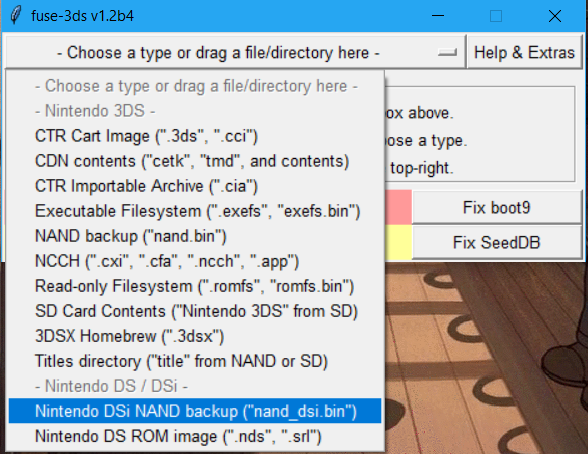588x454 pixels.
Task: Select CTR Cart Image option
Action: (195, 136)
